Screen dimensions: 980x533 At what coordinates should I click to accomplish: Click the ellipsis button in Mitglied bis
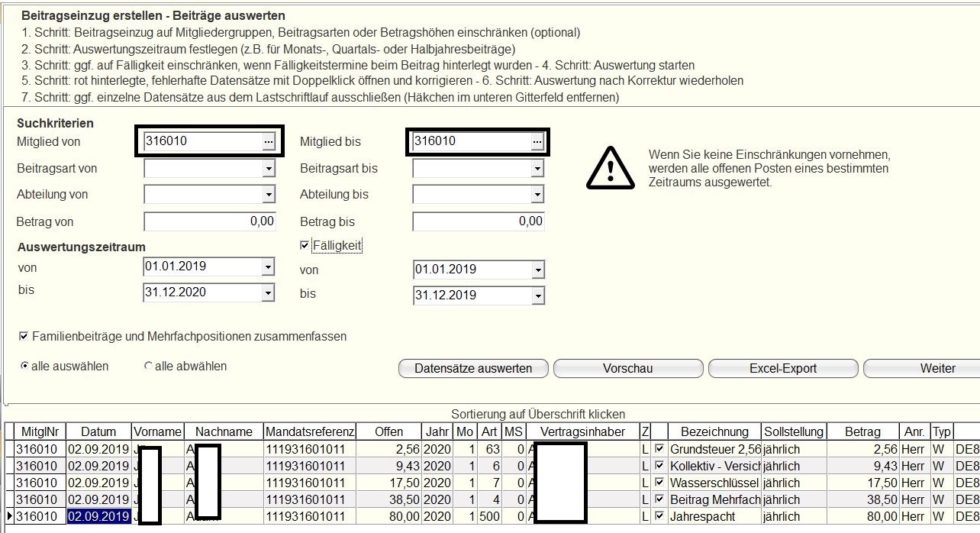[537, 141]
